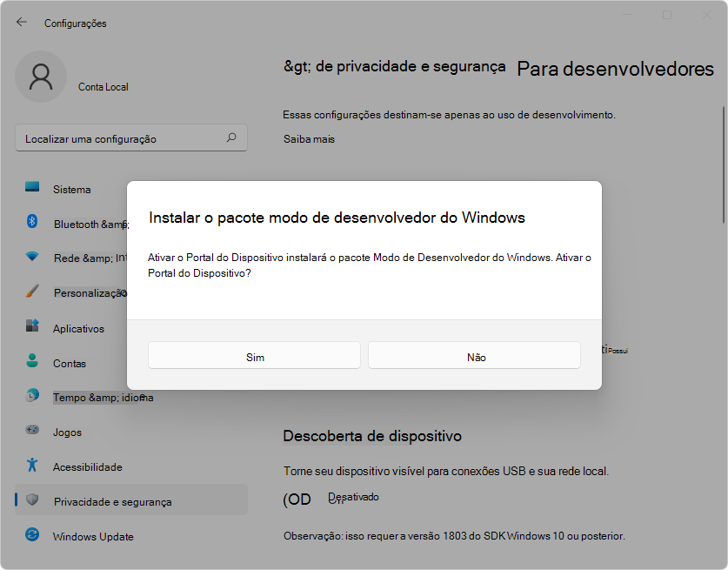Select the Personalização brush icon

(x=32, y=292)
